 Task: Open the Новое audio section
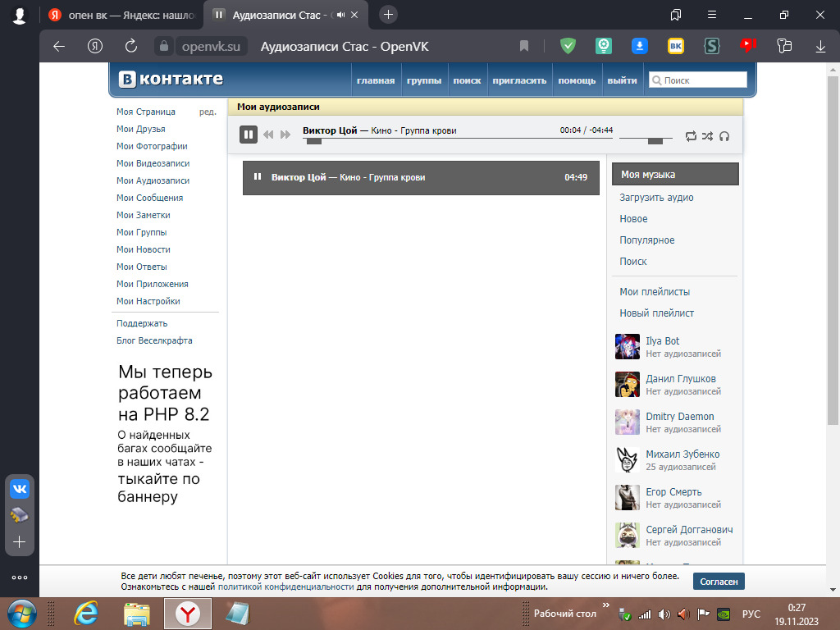(x=633, y=218)
